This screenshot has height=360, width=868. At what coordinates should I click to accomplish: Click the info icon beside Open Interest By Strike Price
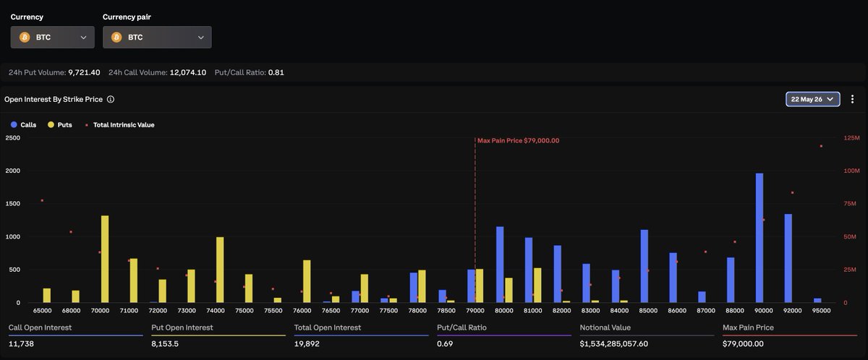(111, 99)
